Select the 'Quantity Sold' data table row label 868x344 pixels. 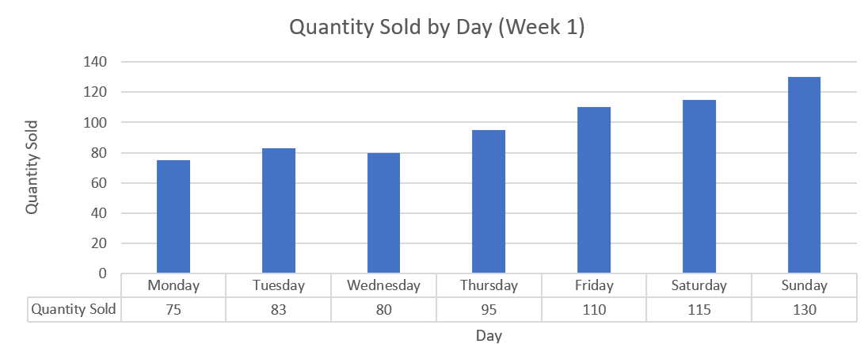pos(74,310)
